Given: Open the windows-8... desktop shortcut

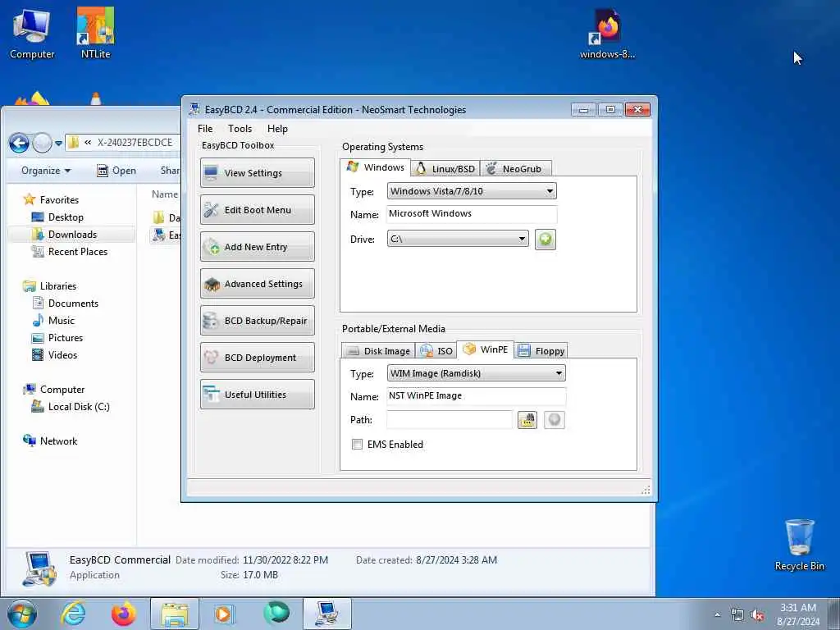Looking at the screenshot, I should [607, 34].
